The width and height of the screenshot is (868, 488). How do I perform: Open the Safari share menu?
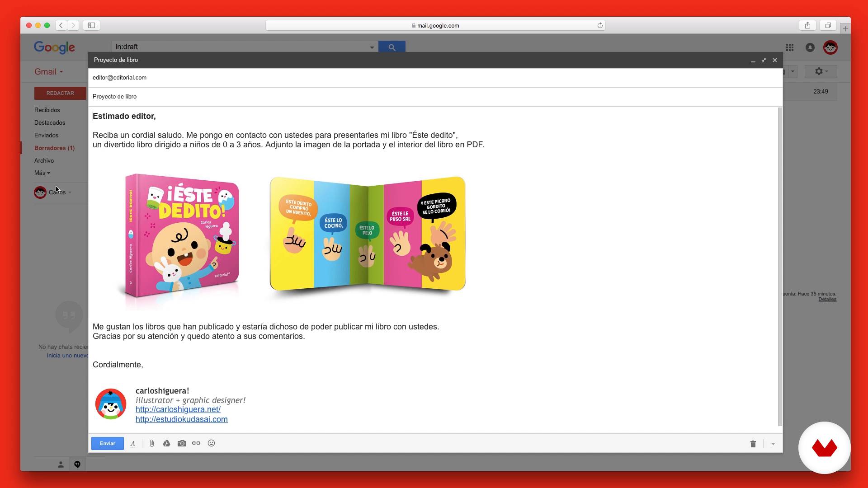[x=807, y=25]
